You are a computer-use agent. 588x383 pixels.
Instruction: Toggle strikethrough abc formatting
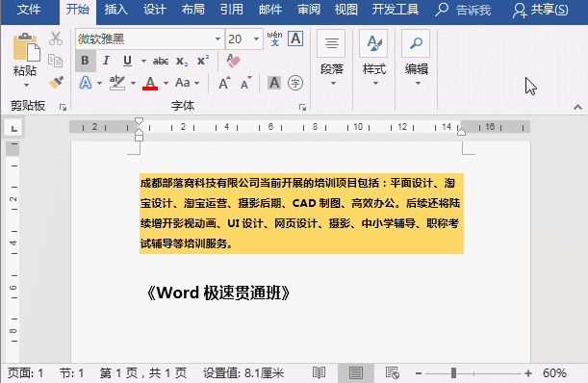click(161, 62)
